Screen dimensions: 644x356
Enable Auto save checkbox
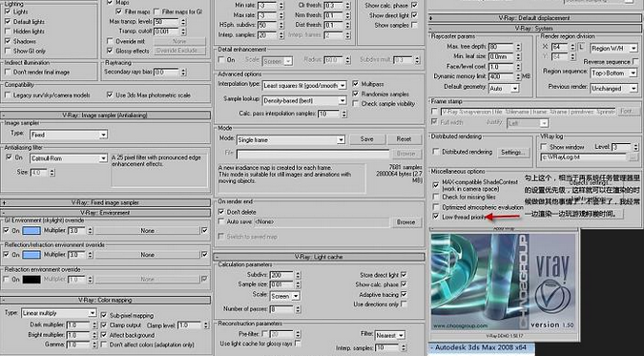(221, 221)
